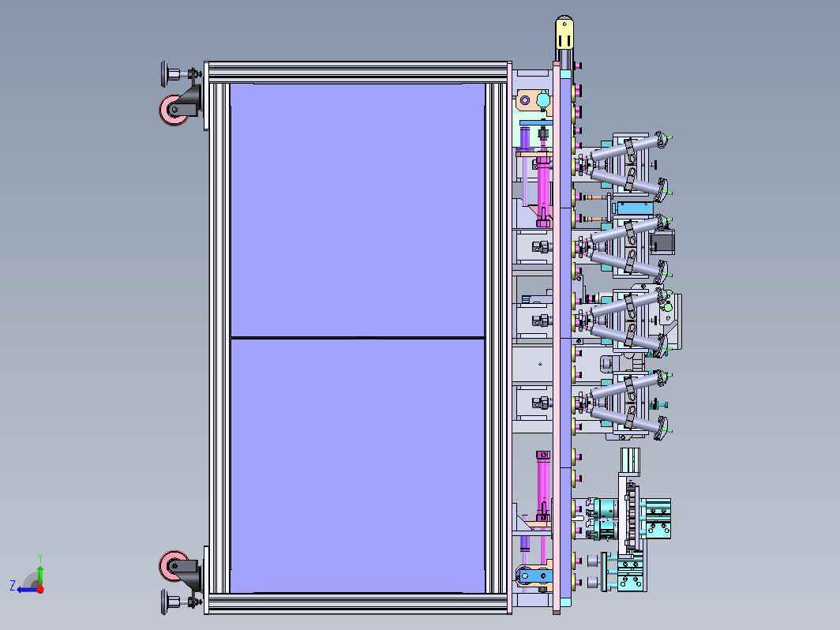Click the green Y axis arrow of the triad
This screenshot has height=630, width=840.
(40, 574)
